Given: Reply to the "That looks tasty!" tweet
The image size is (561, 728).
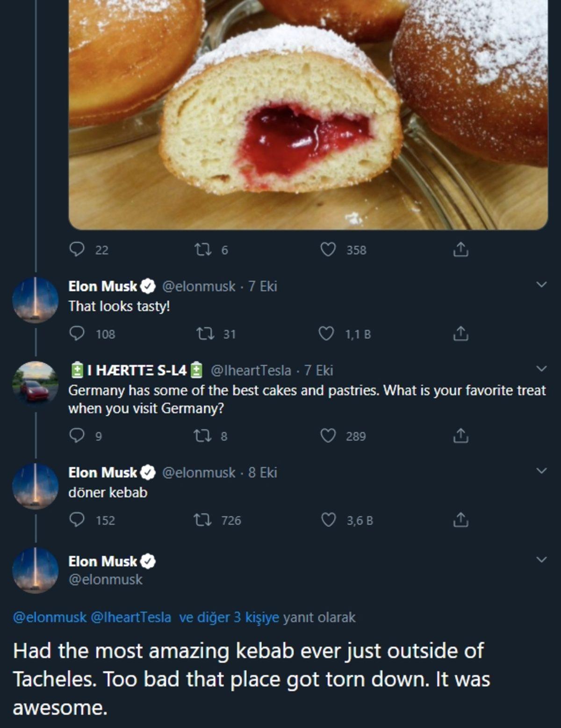Looking at the screenshot, I should tap(76, 334).
